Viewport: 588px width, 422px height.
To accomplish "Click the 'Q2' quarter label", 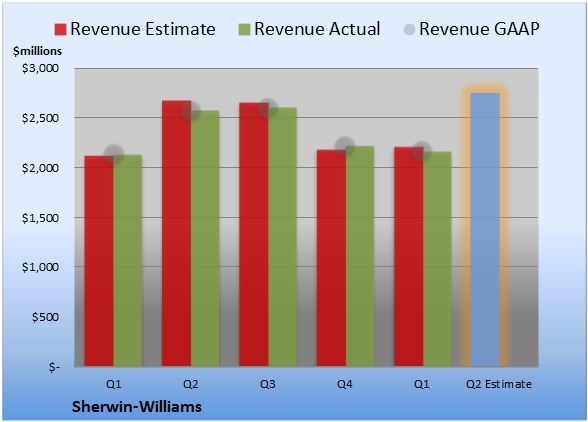I will [x=191, y=384].
